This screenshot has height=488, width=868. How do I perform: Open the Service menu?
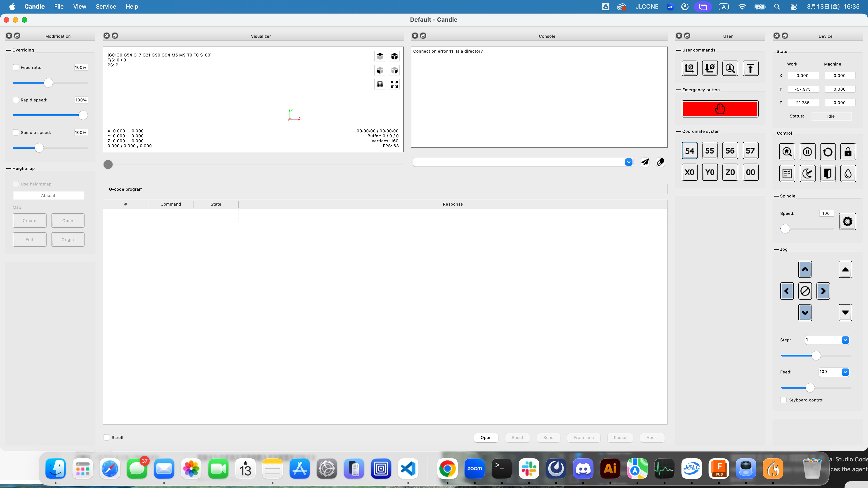click(106, 6)
